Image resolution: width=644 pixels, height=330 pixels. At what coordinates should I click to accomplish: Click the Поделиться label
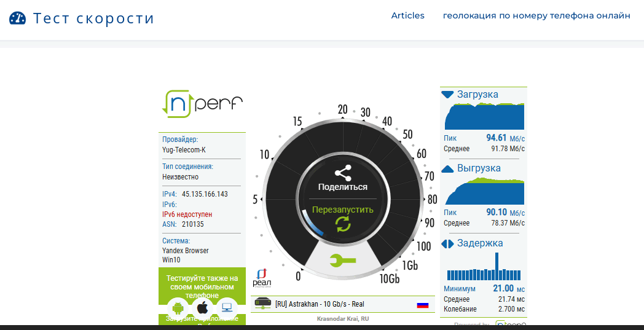click(342, 187)
